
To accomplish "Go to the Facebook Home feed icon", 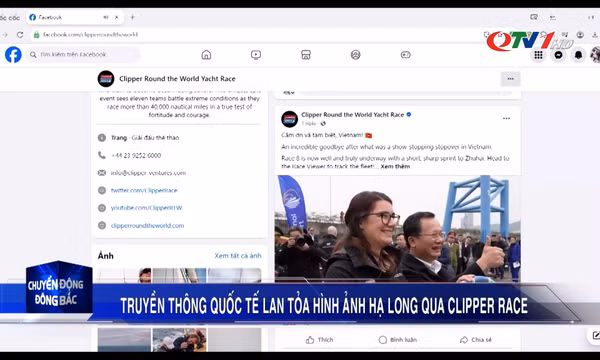I will 206,55.
